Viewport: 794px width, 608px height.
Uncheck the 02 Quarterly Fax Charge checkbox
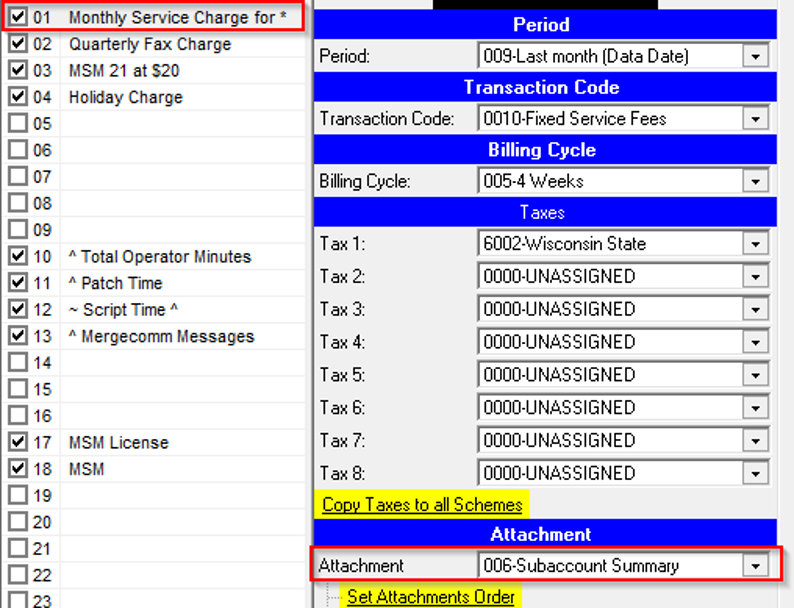click(18, 44)
